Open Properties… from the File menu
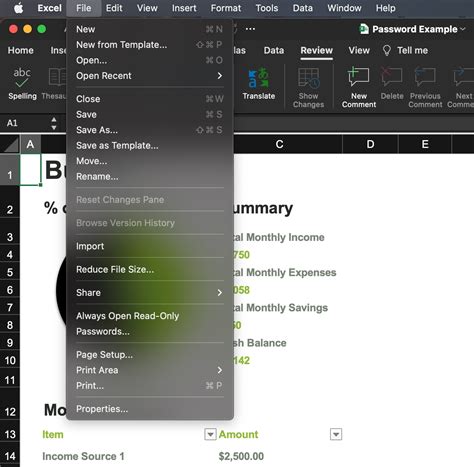Viewport: 474px width, 467px height. (x=150, y=409)
